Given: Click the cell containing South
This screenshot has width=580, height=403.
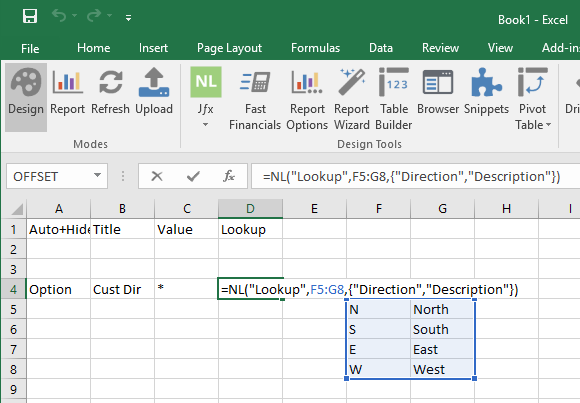Looking at the screenshot, I should 442,329.
